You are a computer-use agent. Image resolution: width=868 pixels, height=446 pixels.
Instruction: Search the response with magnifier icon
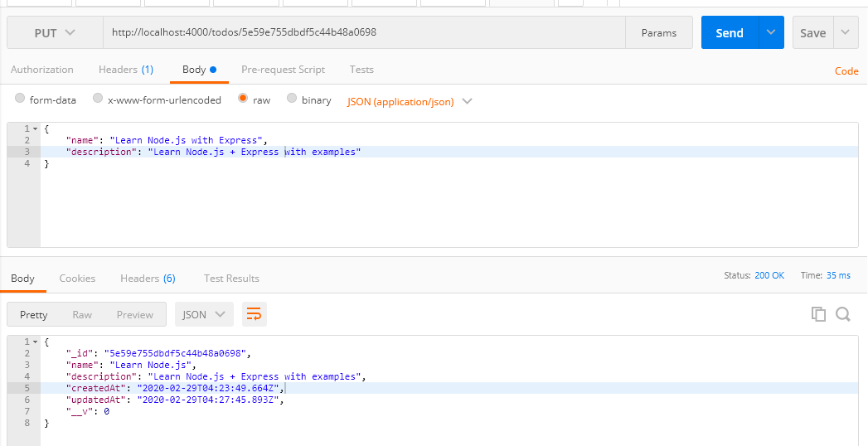coord(843,314)
